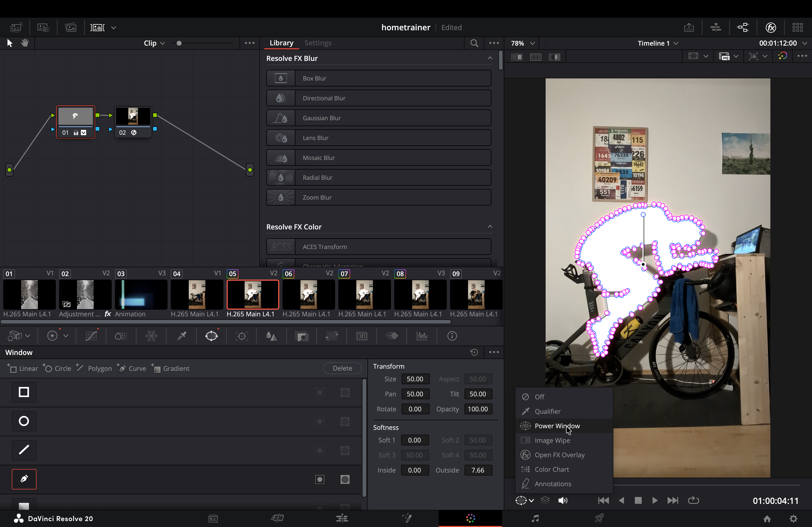Switch to the Fusion page icon
Screen dimensions: 812x527
[x=406, y=518]
